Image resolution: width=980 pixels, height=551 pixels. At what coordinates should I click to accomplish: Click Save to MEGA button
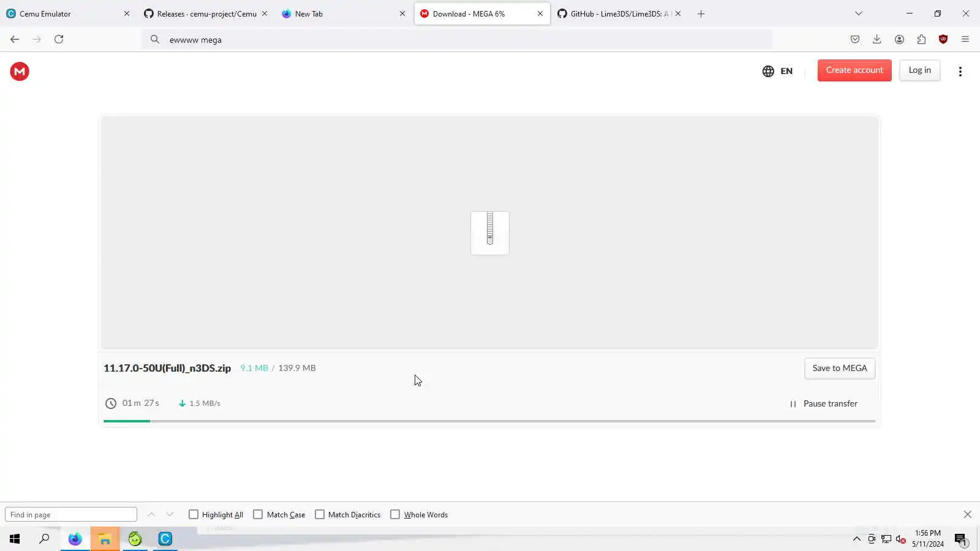coord(840,369)
